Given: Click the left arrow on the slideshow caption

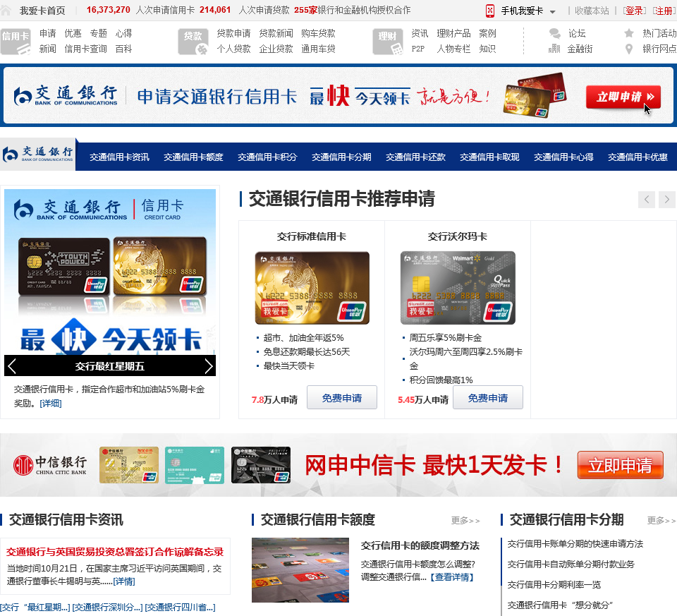Looking at the screenshot, I should pyautogui.click(x=12, y=366).
